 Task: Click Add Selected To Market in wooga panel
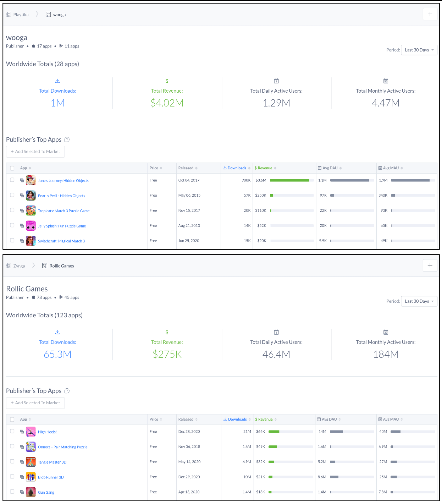35,152
